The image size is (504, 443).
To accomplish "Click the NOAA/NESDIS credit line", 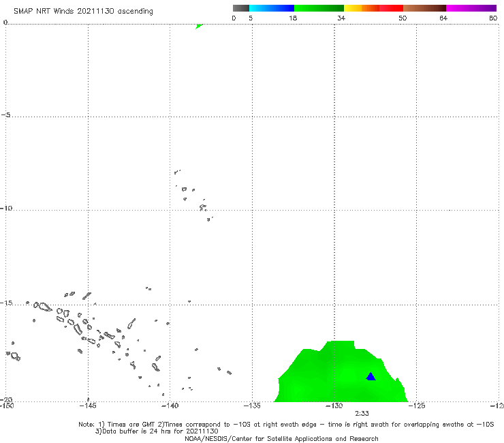I will (281, 439).
